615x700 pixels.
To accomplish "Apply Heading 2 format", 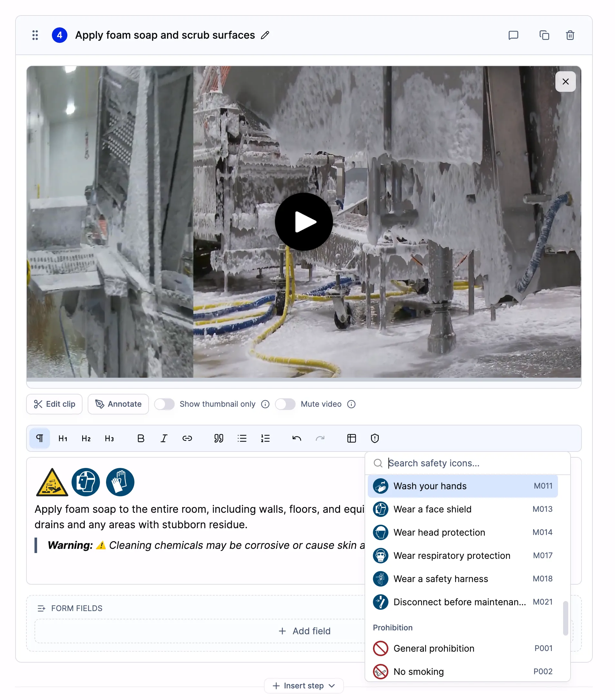I will coord(86,438).
